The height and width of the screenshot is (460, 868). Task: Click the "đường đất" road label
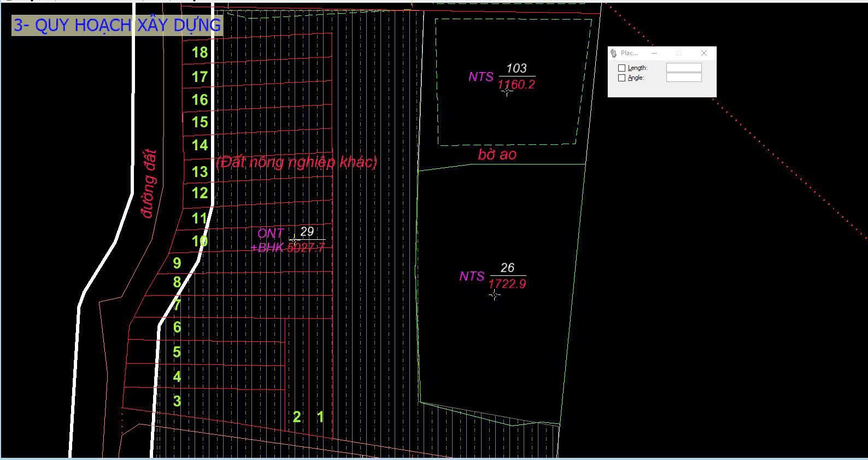point(148,184)
